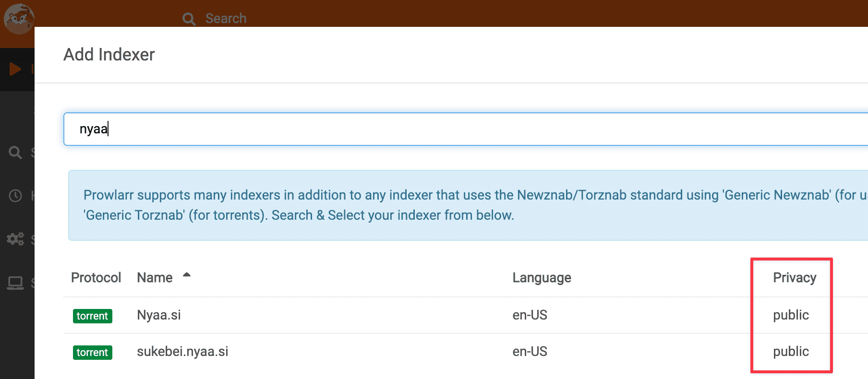
Task: Click the Prowlarr logo icon
Action: (19, 19)
